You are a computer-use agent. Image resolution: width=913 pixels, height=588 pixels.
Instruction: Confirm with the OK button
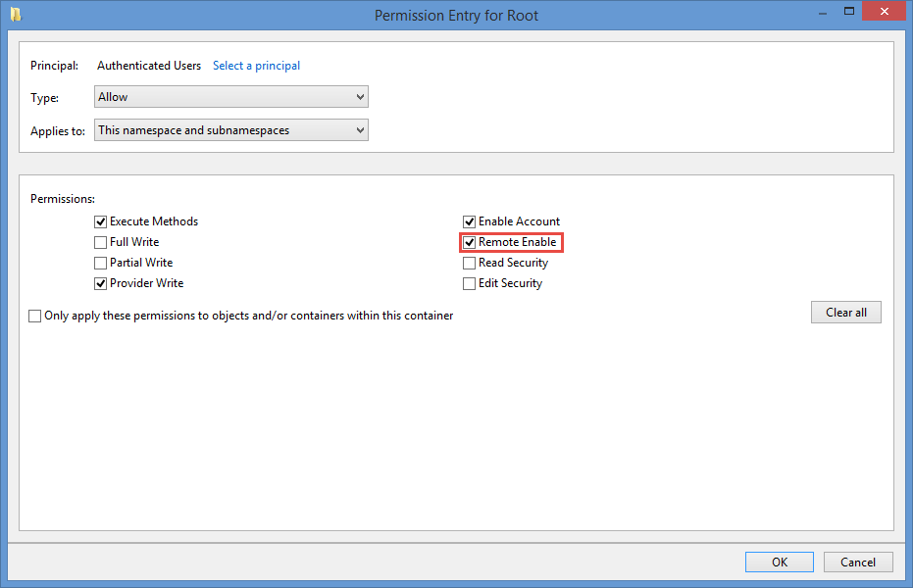point(779,562)
